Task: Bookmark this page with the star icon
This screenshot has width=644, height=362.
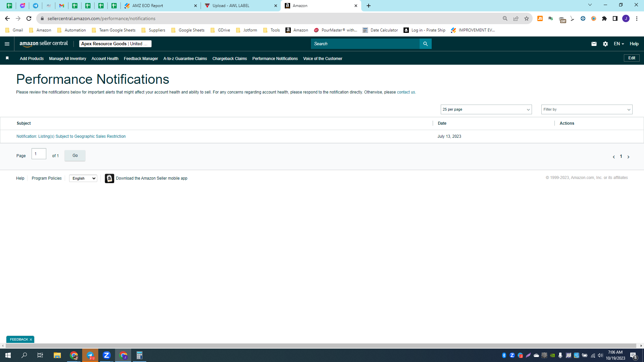Action: (x=527, y=18)
